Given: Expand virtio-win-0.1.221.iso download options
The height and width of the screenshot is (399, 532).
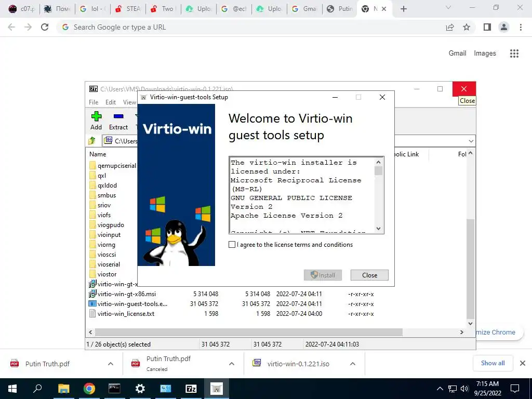Looking at the screenshot, I should [353, 364].
